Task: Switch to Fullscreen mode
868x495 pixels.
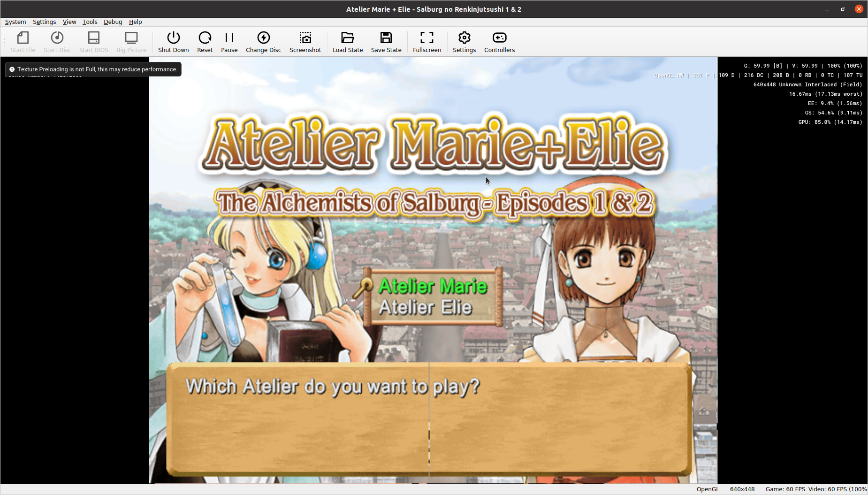Action: 427,42
